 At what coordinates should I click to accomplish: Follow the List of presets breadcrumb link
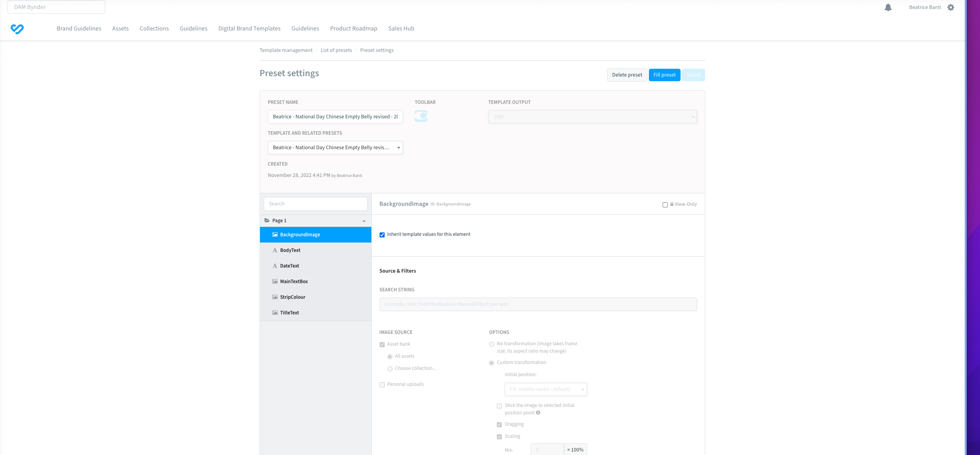pyautogui.click(x=336, y=50)
